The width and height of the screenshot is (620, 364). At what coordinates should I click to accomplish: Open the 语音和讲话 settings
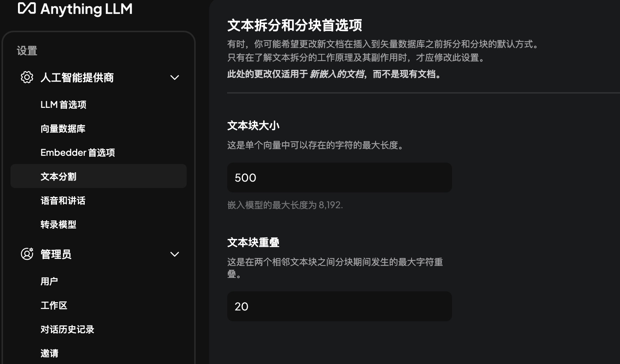click(63, 201)
